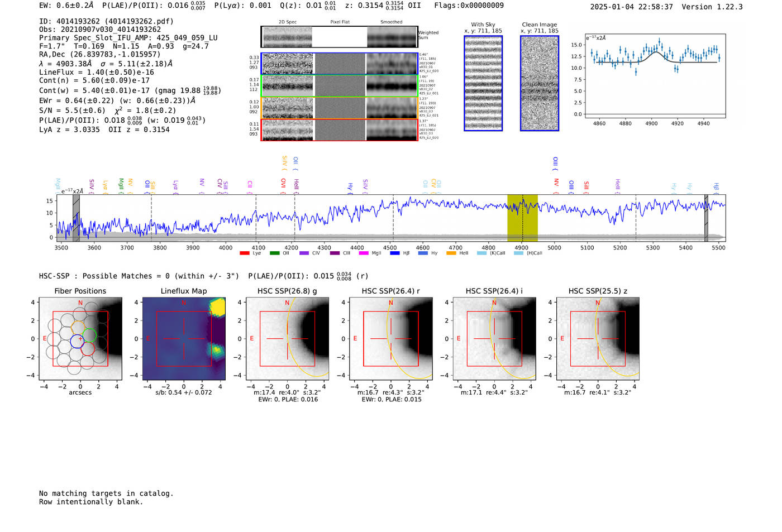Click the Obs: 20210907v030_4014193262 line
The width and height of the screenshot is (782, 532).
coord(100,30)
